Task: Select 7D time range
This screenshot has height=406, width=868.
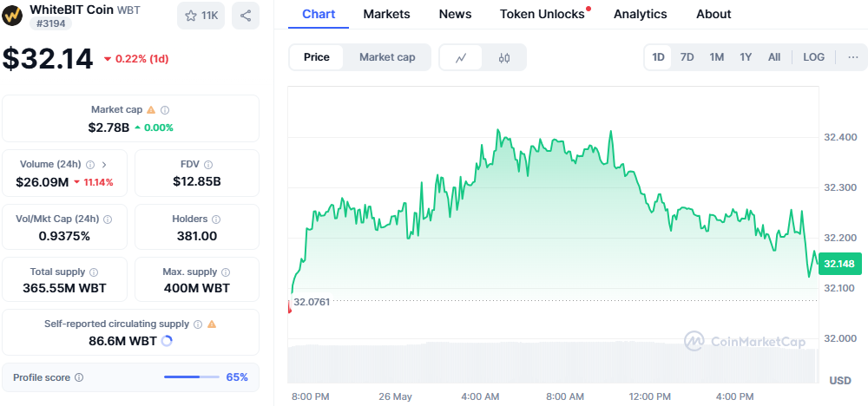Action: click(687, 57)
